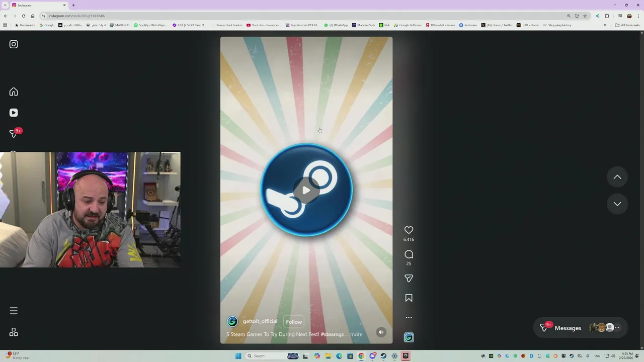Open gettoit_official profile picture
This screenshot has height=362, width=644.
pyautogui.click(x=232, y=322)
